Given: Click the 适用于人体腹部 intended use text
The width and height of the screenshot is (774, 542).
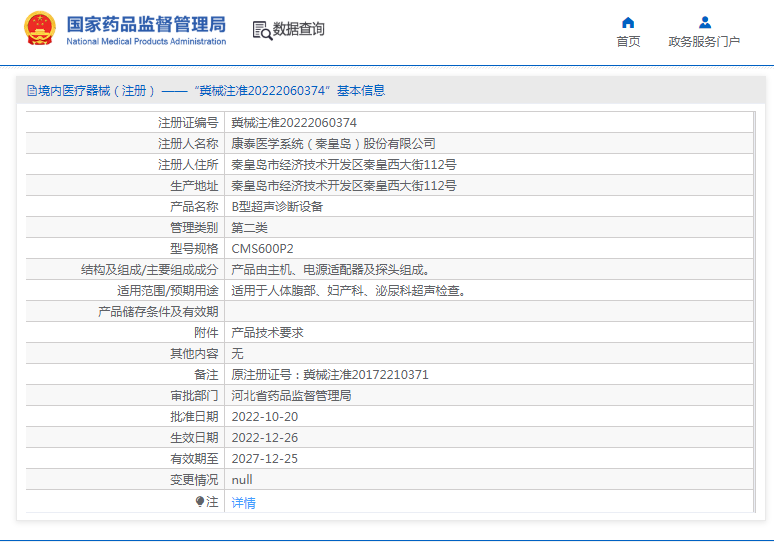Looking at the screenshot, I should (x=348, y=291).
